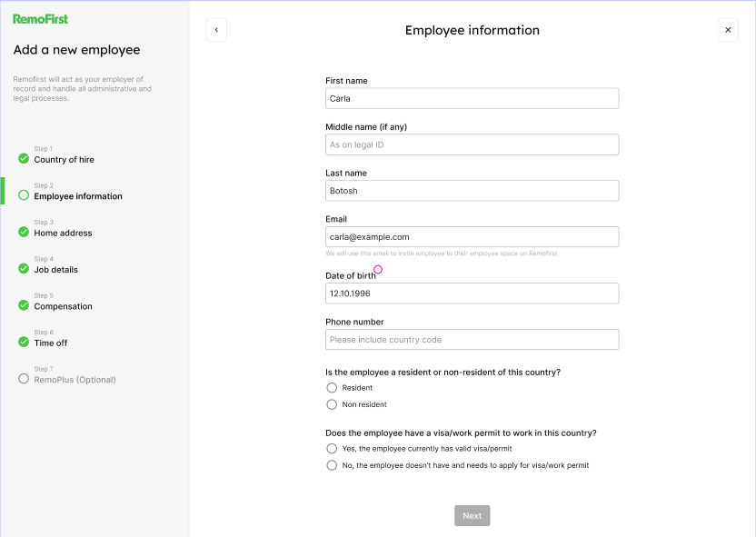Click the Middle name input field

[x=472, y=144]
